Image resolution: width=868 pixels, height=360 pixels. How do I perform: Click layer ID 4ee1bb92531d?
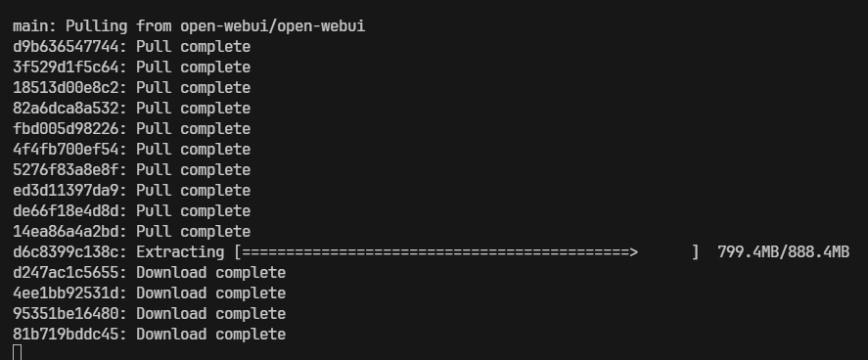[66, 293]
